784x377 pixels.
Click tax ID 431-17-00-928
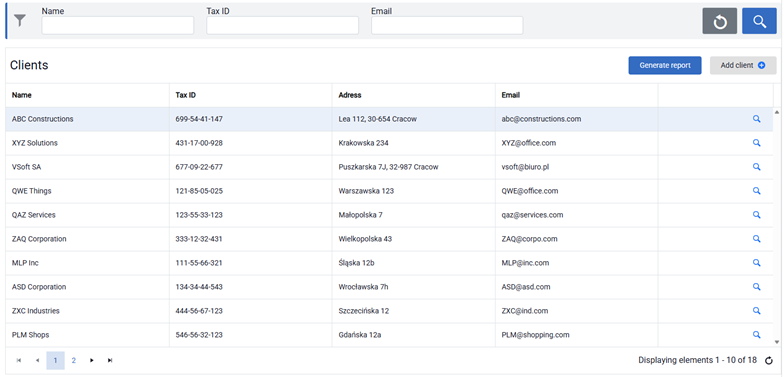(199, 143)
